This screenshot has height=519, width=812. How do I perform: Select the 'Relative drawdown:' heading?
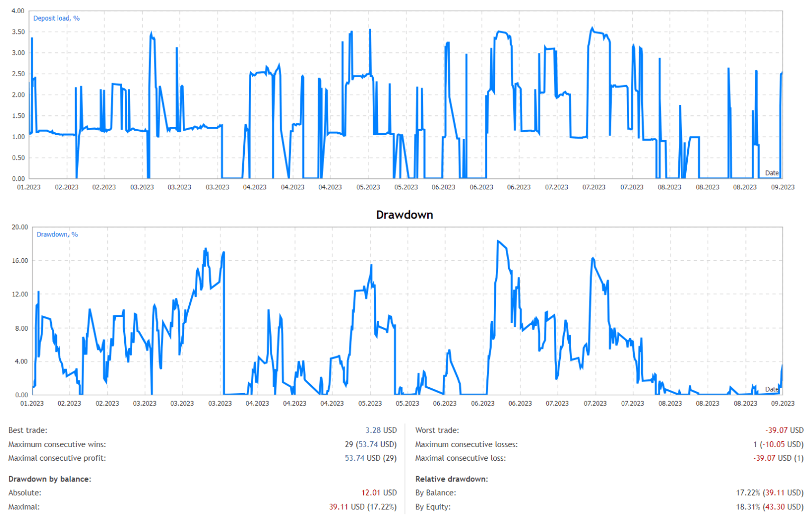[x=451, y=479]
